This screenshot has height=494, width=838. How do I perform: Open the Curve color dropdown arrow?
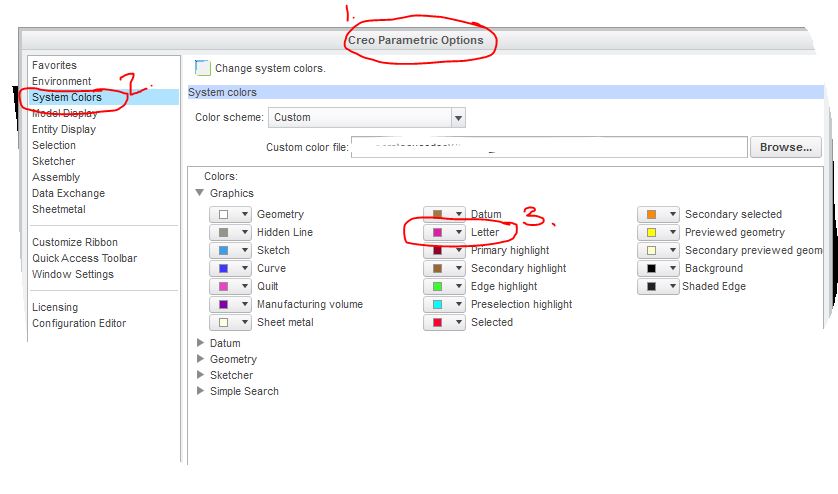pos(245,268)
